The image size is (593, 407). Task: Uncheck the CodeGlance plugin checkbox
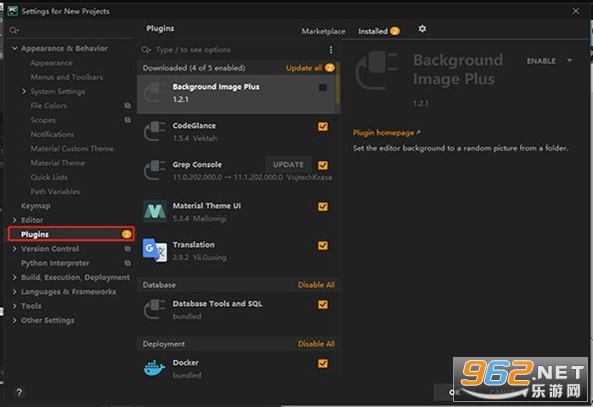[x=323, y=126]
